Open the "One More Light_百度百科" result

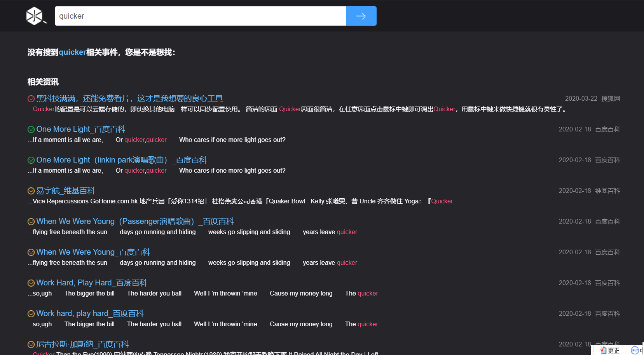81,129
